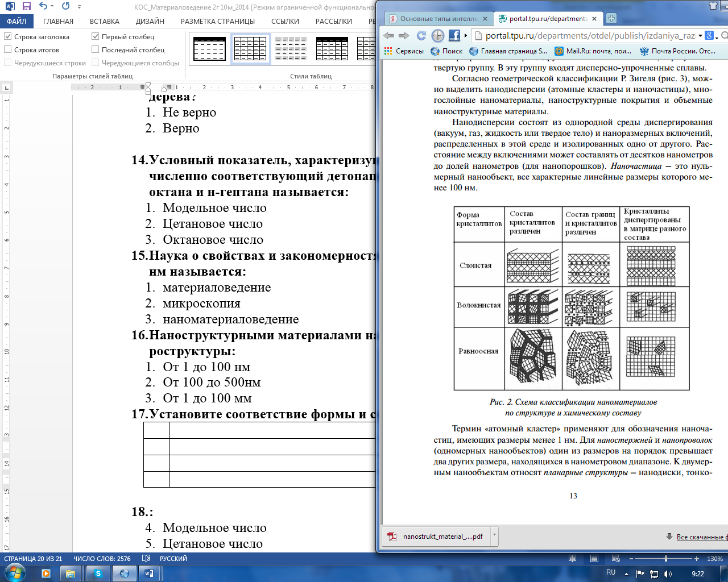Reload the page with refresh icon
The image size is (728, 582).
[421, 35]
